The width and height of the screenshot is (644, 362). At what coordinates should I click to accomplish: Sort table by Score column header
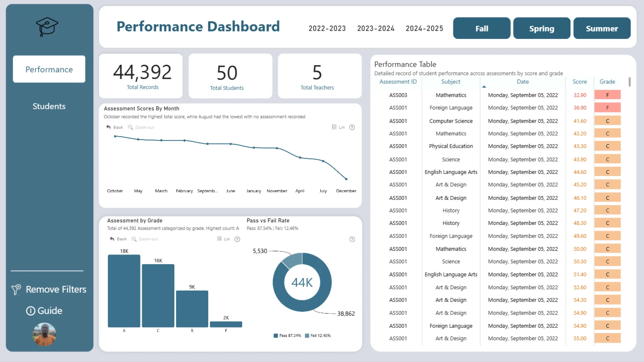tap(579, 82)
